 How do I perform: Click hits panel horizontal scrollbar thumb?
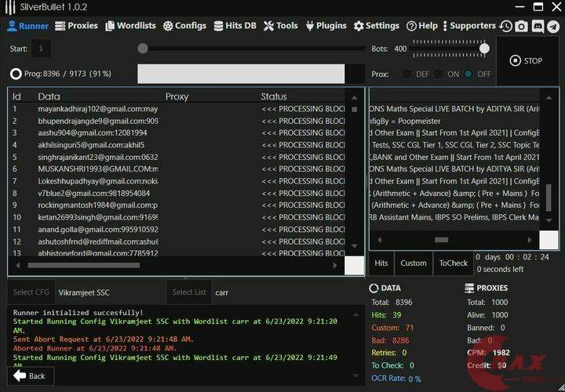coord(441,240)
